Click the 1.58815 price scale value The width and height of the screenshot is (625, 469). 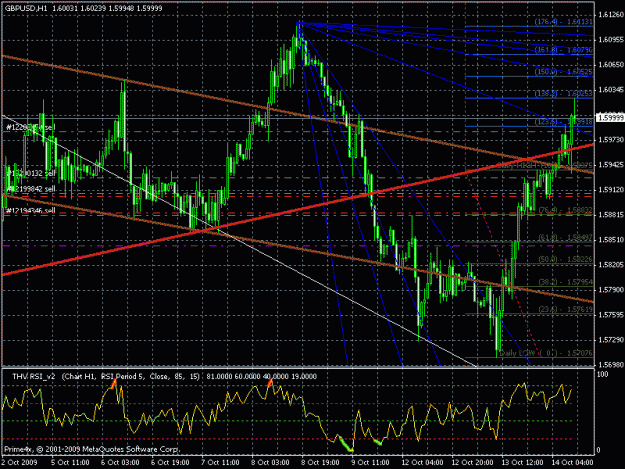[611, 215]
